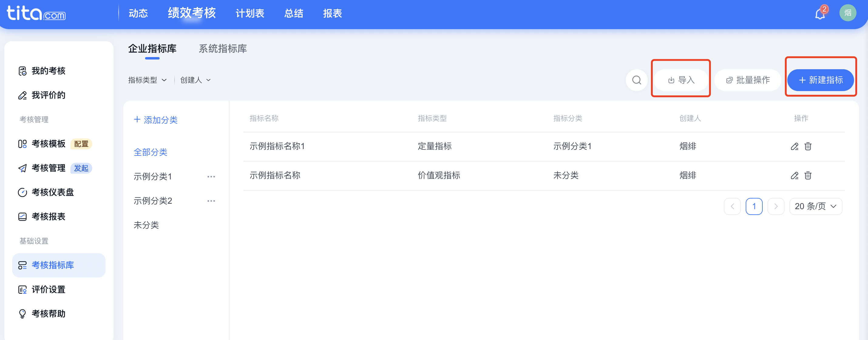This screenshot has width=868, height=340.
Task: Click the 指标分类 column header
Action: click(x=568, y=118)
